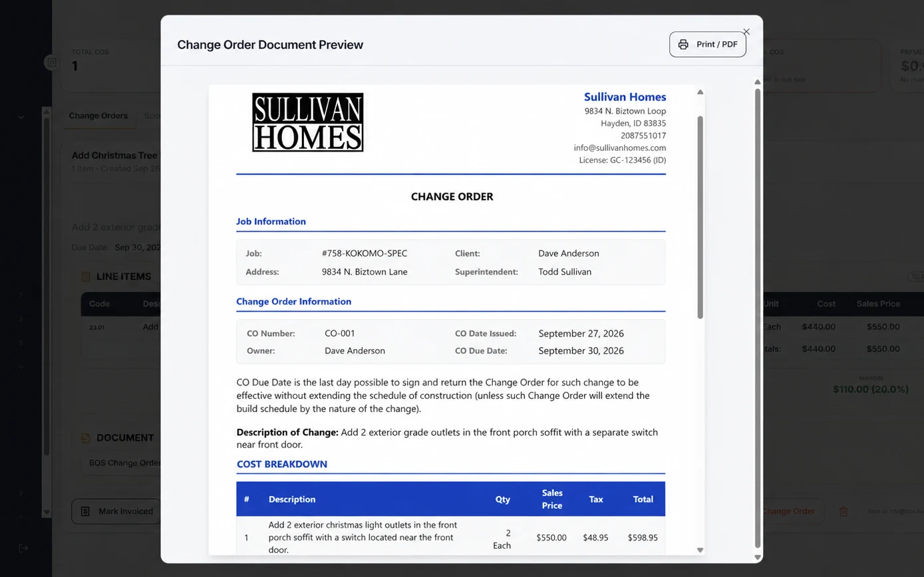Open the Change Orders tab in background page
The width and height of the screenshot is (924, 577).
[98, 116]
